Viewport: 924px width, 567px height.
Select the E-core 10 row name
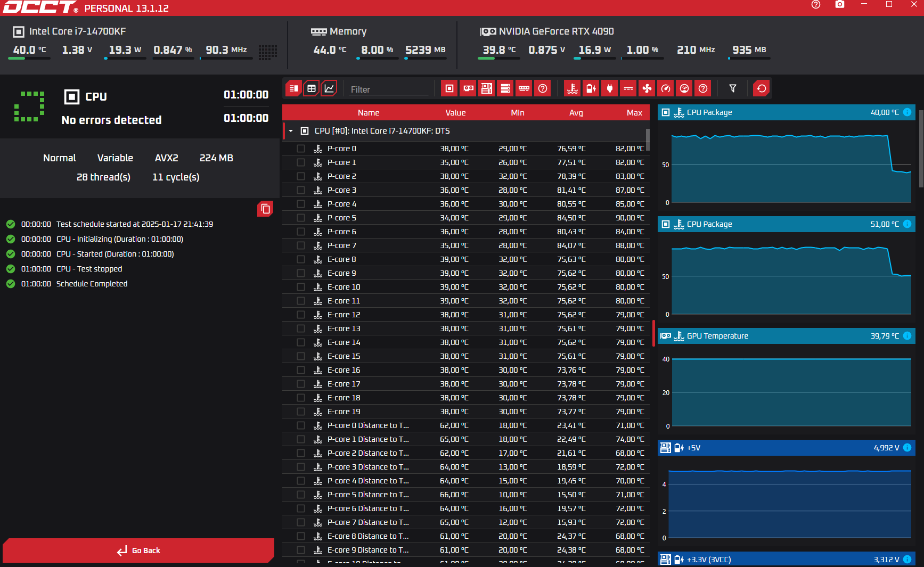[x=344, y=287]
